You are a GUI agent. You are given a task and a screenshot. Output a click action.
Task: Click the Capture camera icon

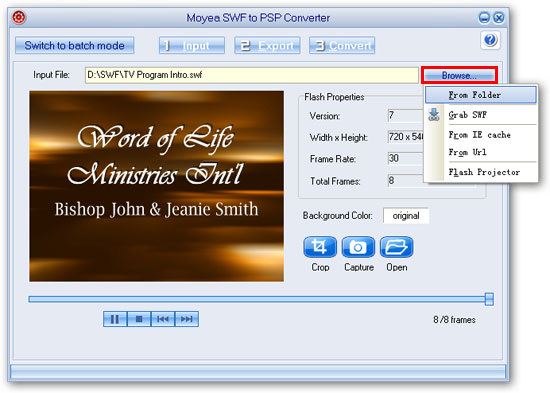[x=358, y=247]
